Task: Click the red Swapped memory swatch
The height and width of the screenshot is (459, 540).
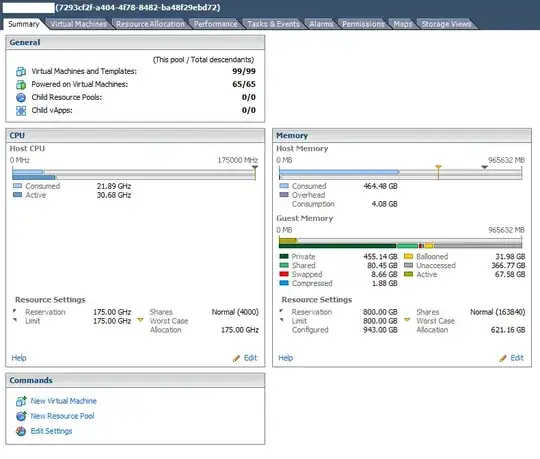Action: [x=284, y=274]
